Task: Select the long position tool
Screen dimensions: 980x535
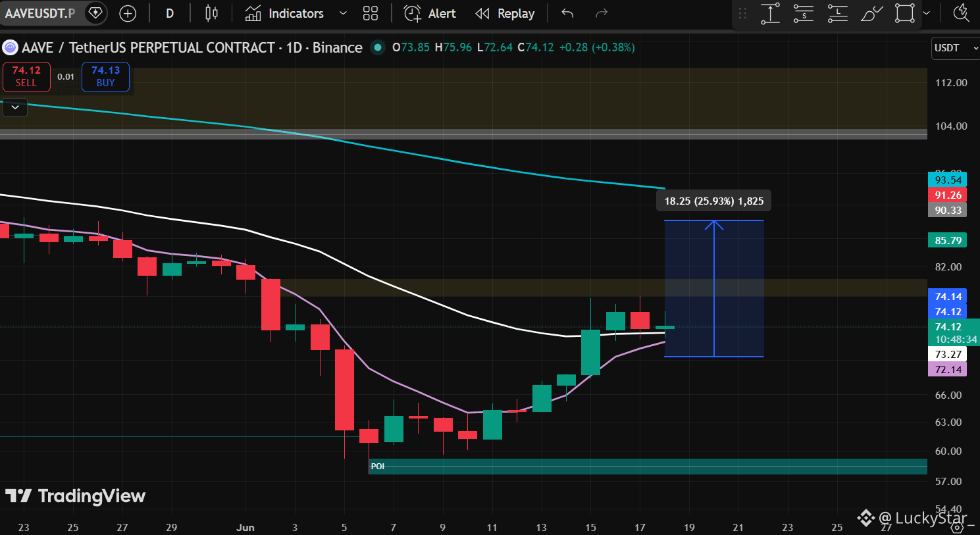Action: pos(837,13)
